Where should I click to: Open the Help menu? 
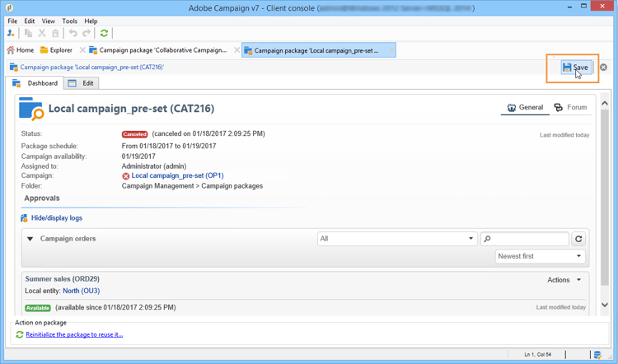point(91,21)
